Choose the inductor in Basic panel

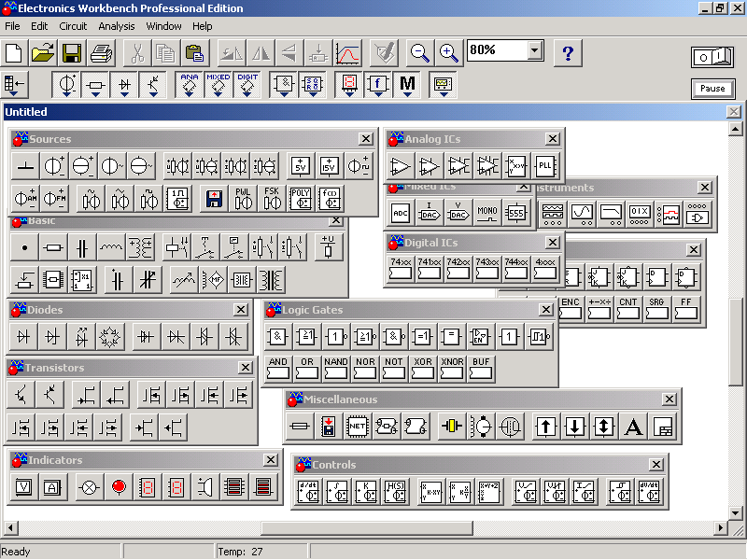(110, 247)
